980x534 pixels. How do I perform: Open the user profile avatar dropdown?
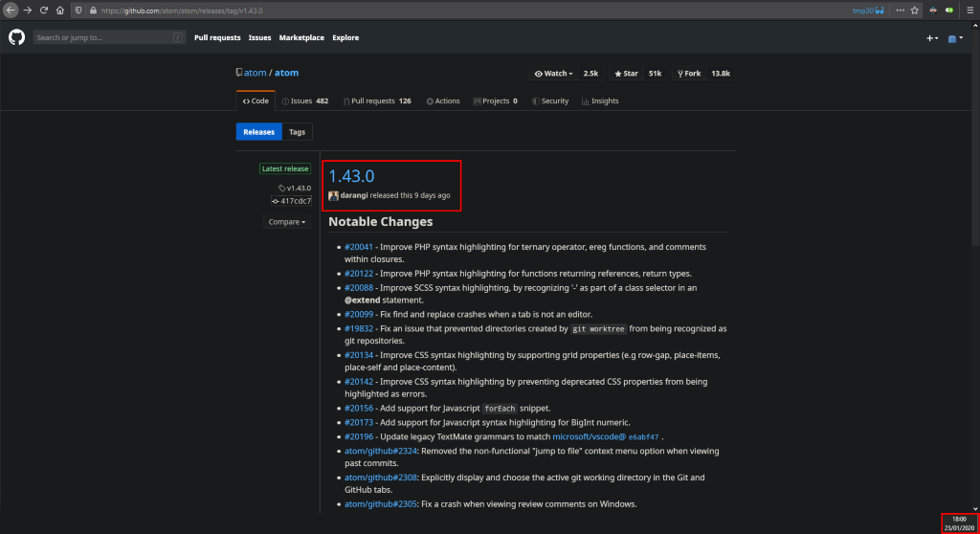pyautogui.click(x=956, y=38)
